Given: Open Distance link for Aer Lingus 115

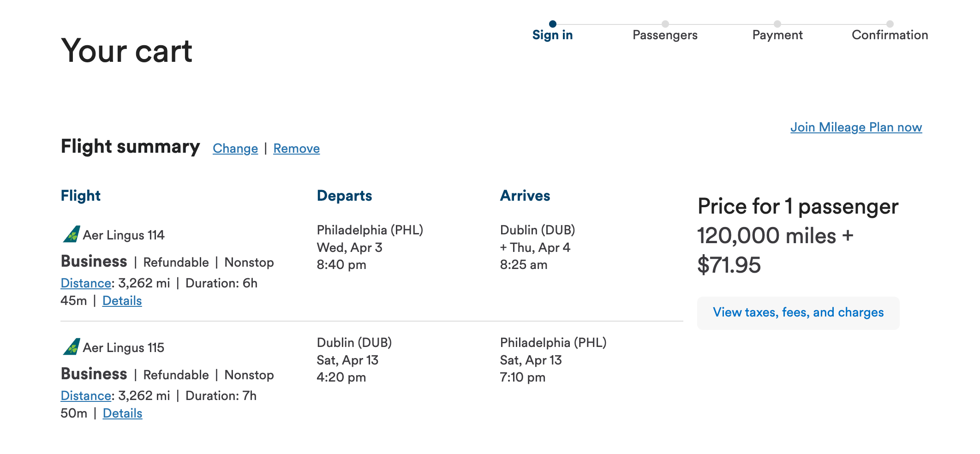Looking at the screenshot, I should 86,396.
